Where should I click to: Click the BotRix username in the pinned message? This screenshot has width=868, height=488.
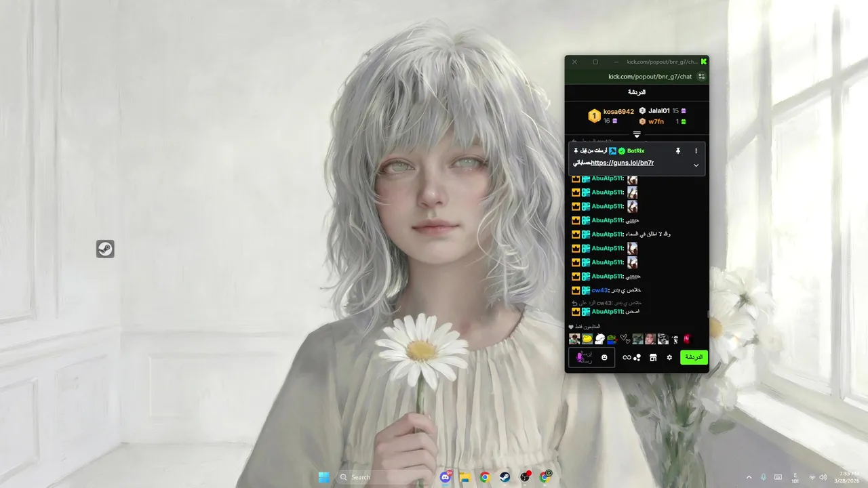tap(635, 150)
